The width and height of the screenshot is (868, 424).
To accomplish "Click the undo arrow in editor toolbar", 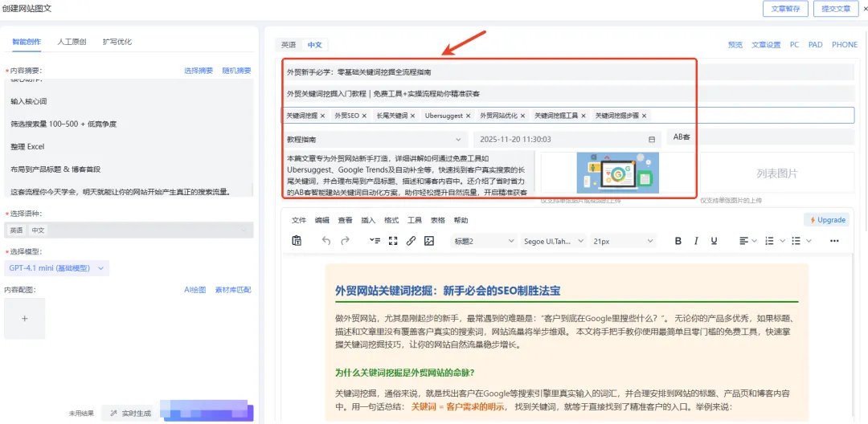I will coord(325,241).
